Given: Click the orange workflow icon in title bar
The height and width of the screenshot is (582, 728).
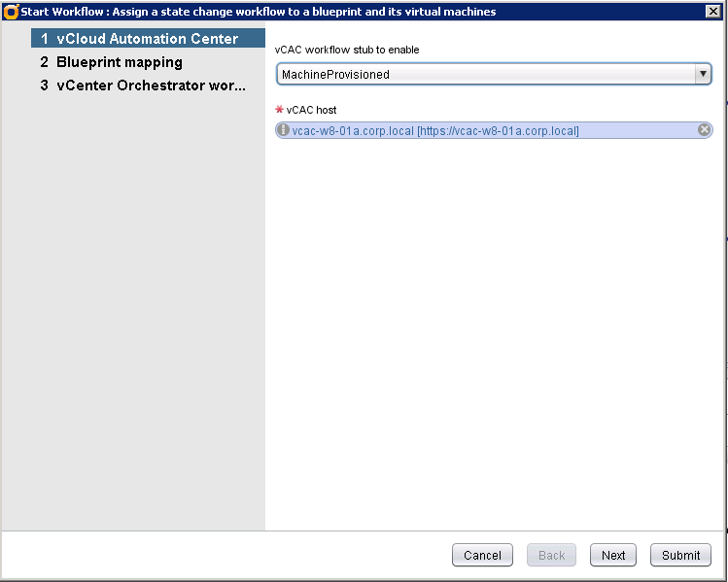Looking at the screenshot, I should [11, 11].
